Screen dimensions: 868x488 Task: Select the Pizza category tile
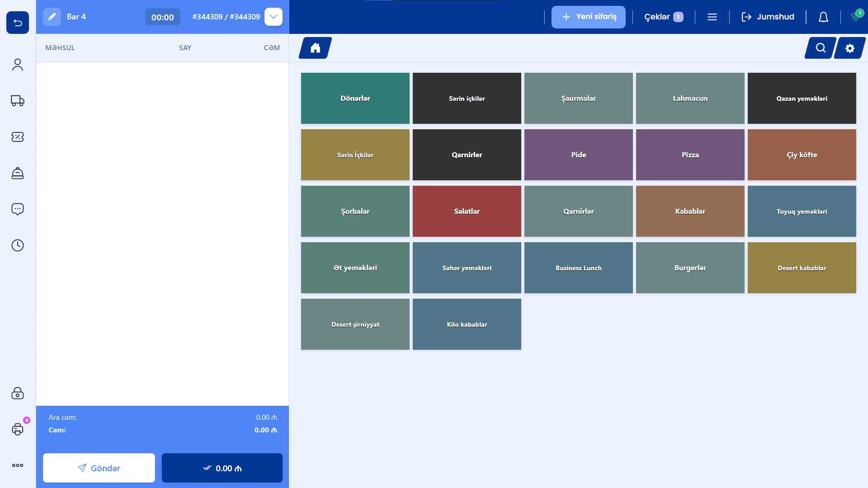690,155
